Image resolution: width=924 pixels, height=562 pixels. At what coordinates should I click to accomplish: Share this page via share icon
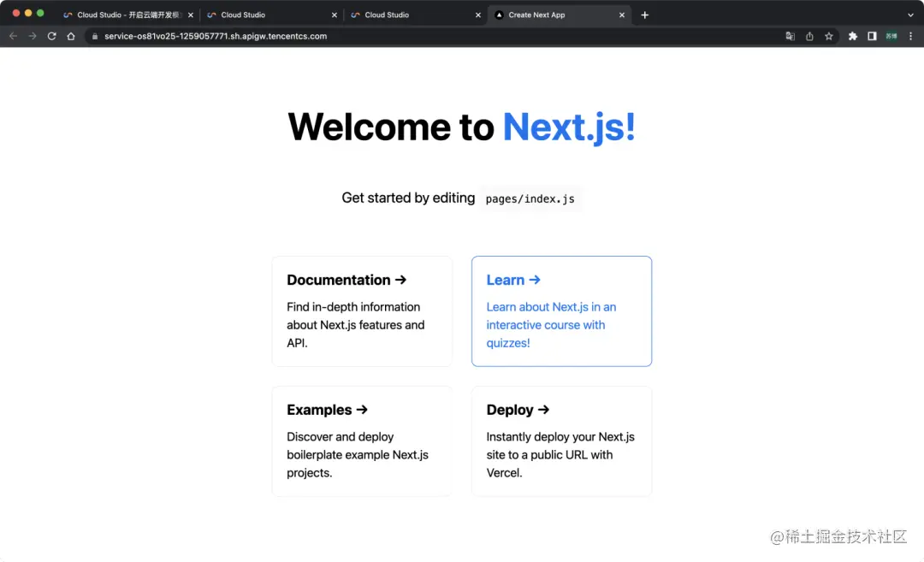(x=809, y=36)
